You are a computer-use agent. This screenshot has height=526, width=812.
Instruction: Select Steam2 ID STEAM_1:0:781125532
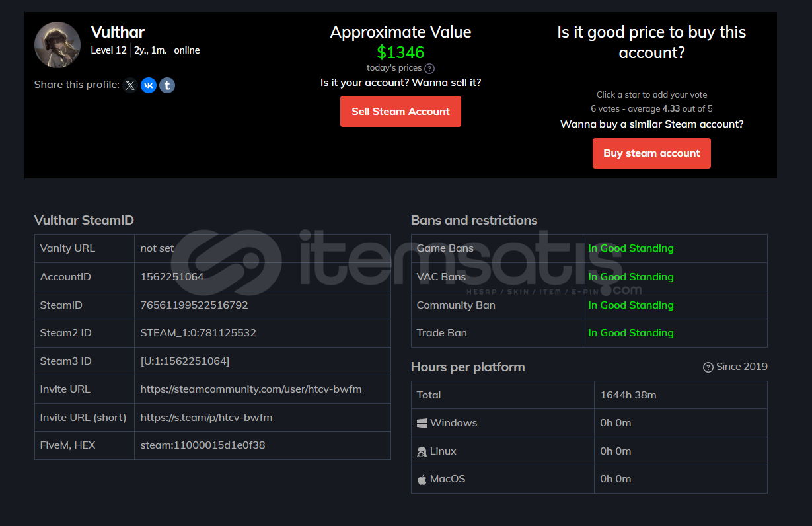tap(198, 333)
